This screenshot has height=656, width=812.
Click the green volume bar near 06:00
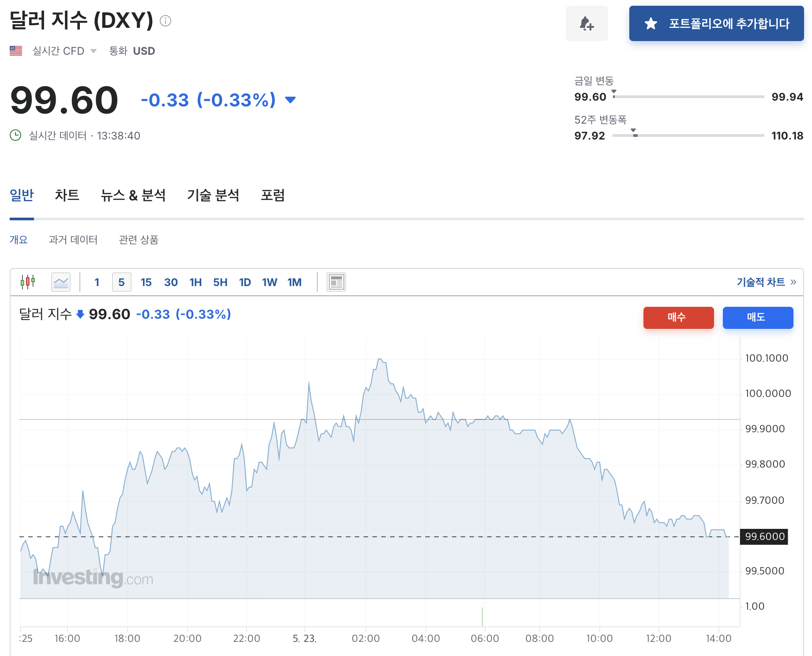click(482, 617)
